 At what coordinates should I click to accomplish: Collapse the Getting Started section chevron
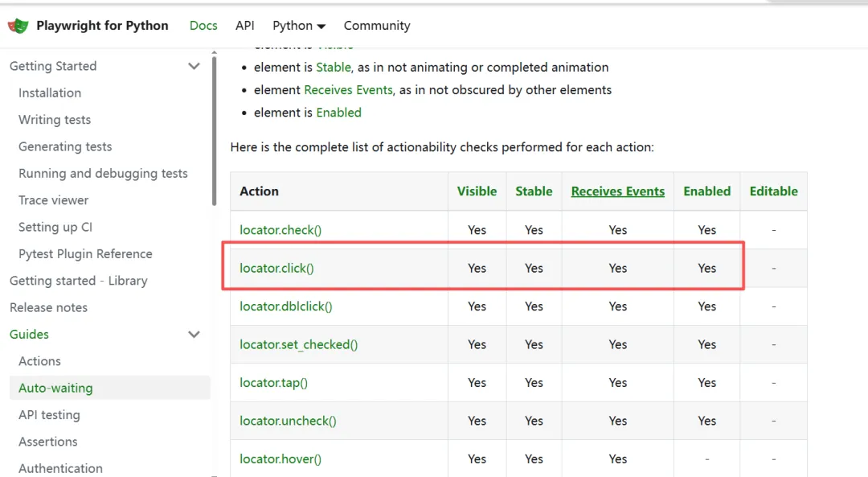[194, 66]
